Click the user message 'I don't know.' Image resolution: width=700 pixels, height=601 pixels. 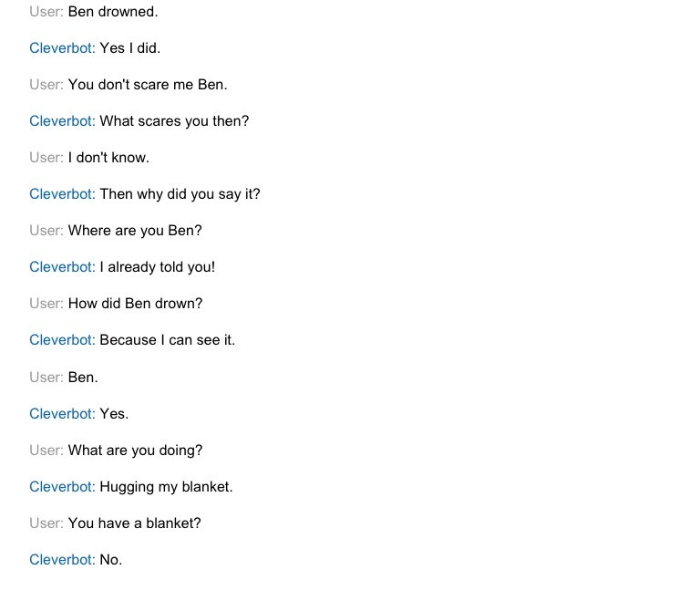108,157
